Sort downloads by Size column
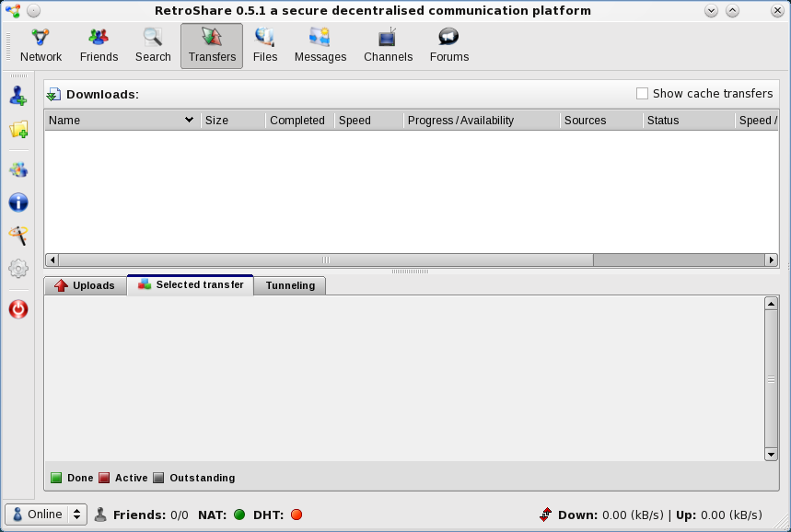 point(233,121)
